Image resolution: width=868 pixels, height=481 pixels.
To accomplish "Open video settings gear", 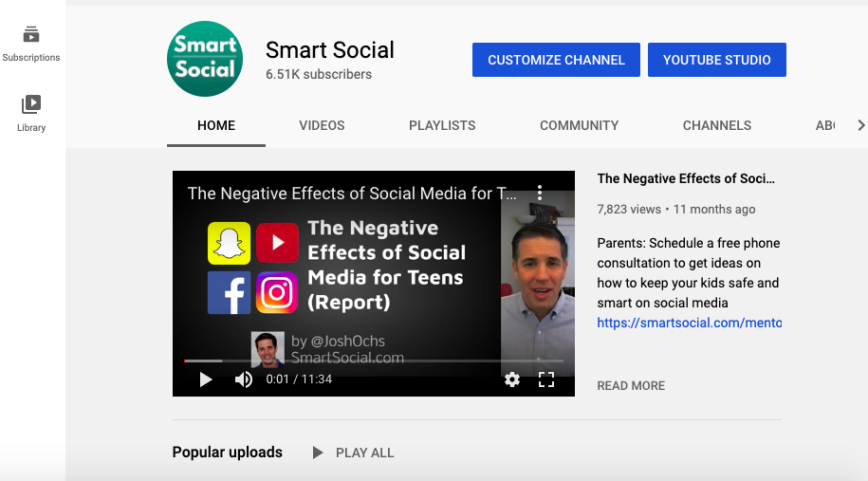I will [512, 379].
